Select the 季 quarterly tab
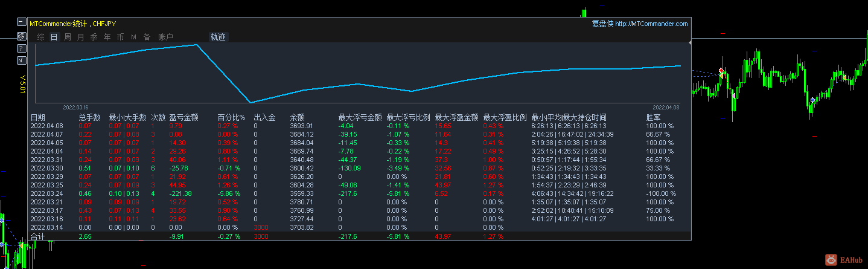The image size is (868, 269). (94, 37)
